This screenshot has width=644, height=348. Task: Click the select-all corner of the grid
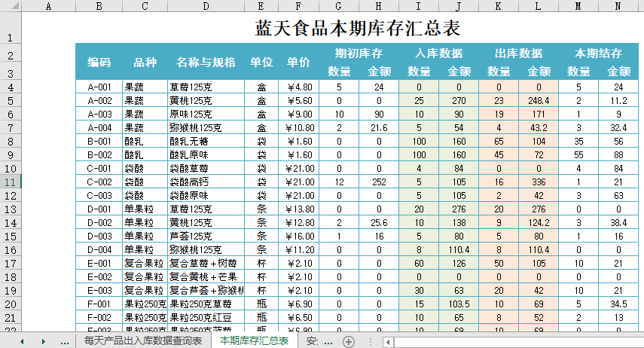point(11,7)
